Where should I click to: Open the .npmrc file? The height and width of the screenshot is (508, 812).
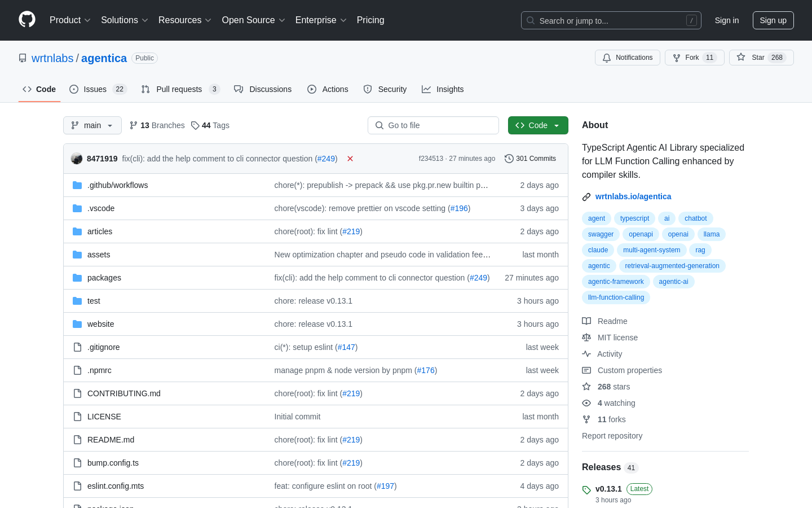point(99,370)
